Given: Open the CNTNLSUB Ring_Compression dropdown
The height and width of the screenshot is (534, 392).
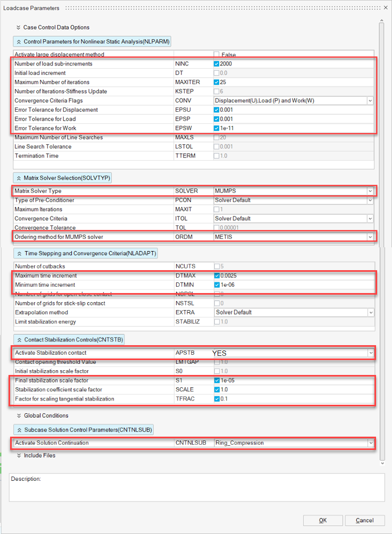Looking at the screenshot, I should point(369,443).
